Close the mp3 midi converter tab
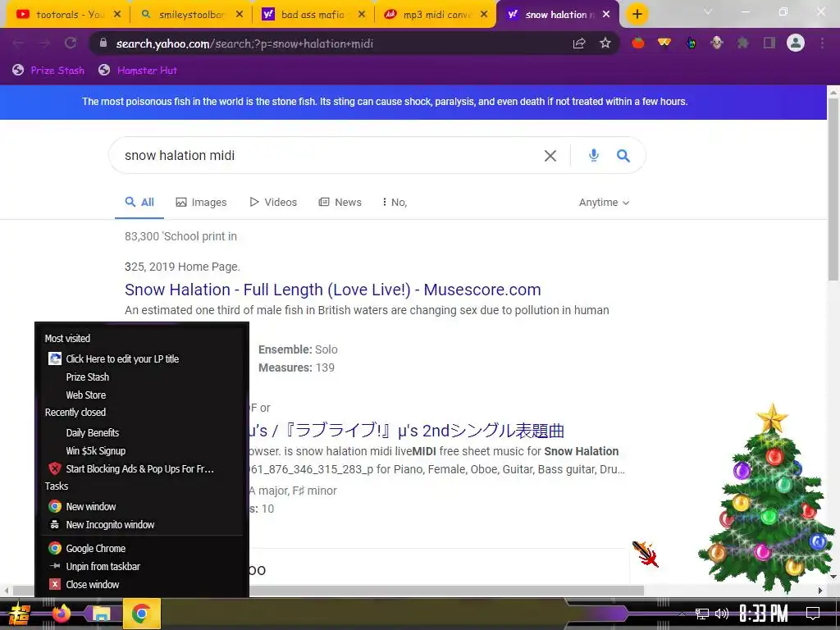 pyautogui.click(x=484, y=15)
